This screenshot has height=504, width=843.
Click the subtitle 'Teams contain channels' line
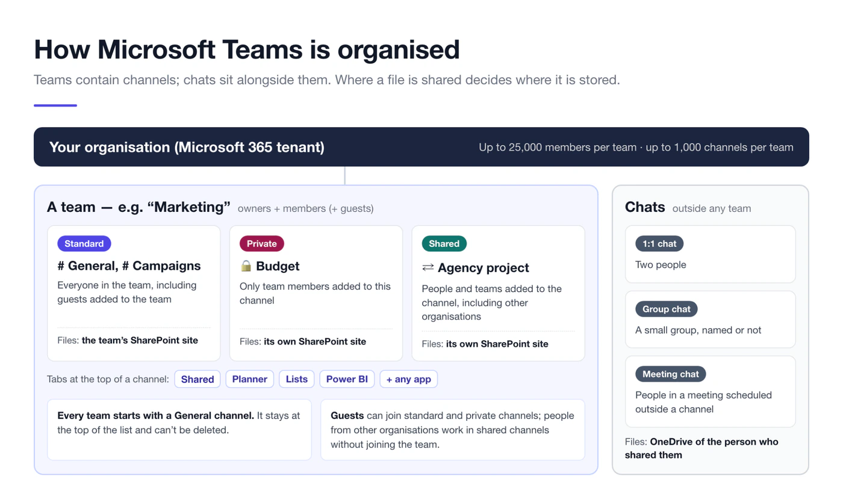(x=327, y=79)
